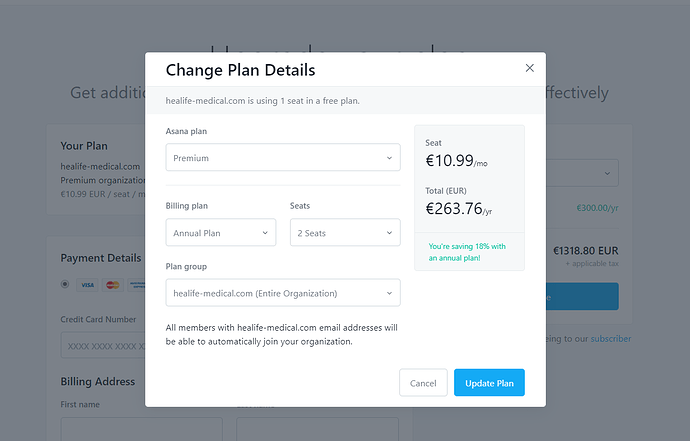Viewport: 690px width, 441px height.
Task: Click the Credit Card Number field
Action: pyautogui.click(x=102, y=347)
